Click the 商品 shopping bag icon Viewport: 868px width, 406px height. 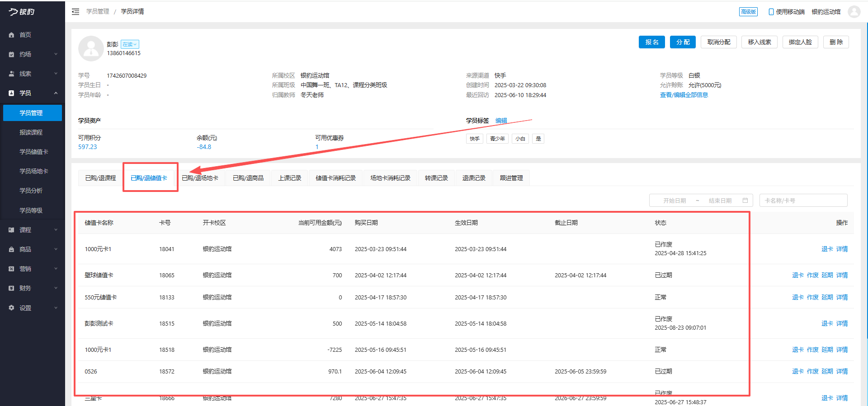11,249
